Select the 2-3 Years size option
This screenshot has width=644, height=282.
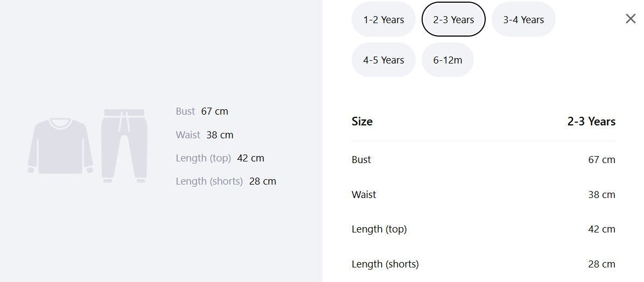pos(453,19)
